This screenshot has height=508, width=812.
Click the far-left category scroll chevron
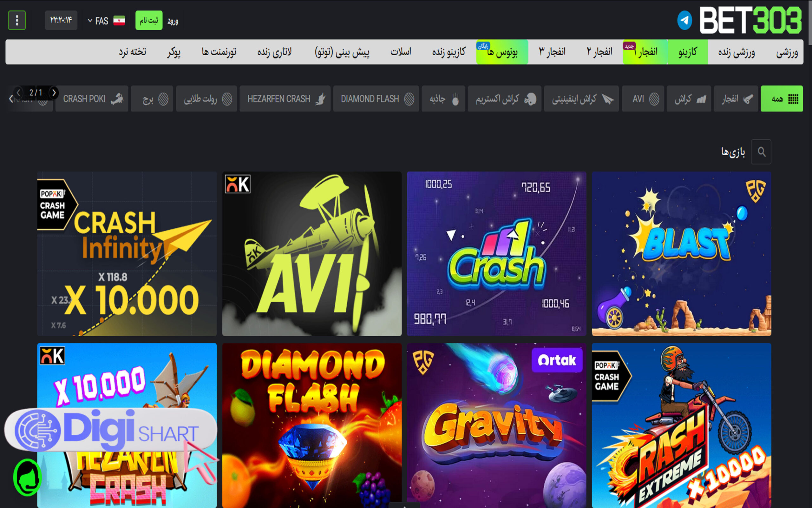[x=11, y=99]
